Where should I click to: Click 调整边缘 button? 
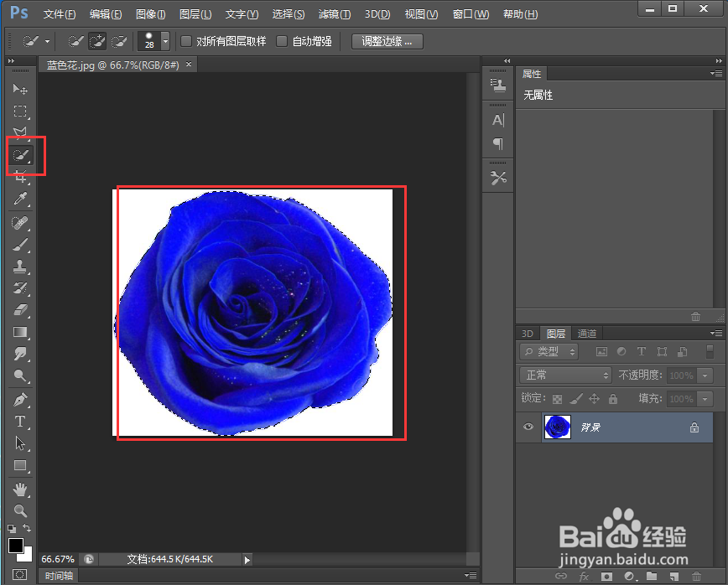click(387, 41)
